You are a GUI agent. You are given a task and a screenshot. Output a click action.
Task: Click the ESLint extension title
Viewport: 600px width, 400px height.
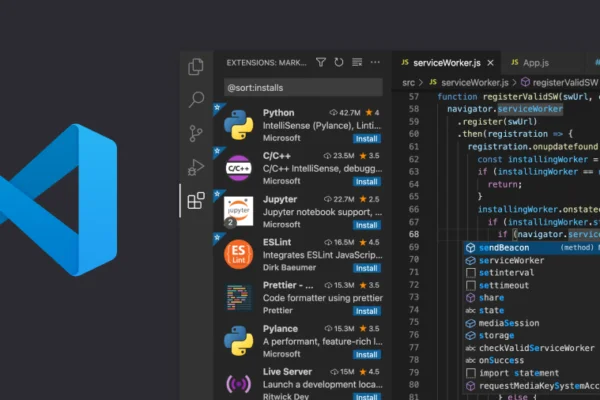click(x=277, y=242)
